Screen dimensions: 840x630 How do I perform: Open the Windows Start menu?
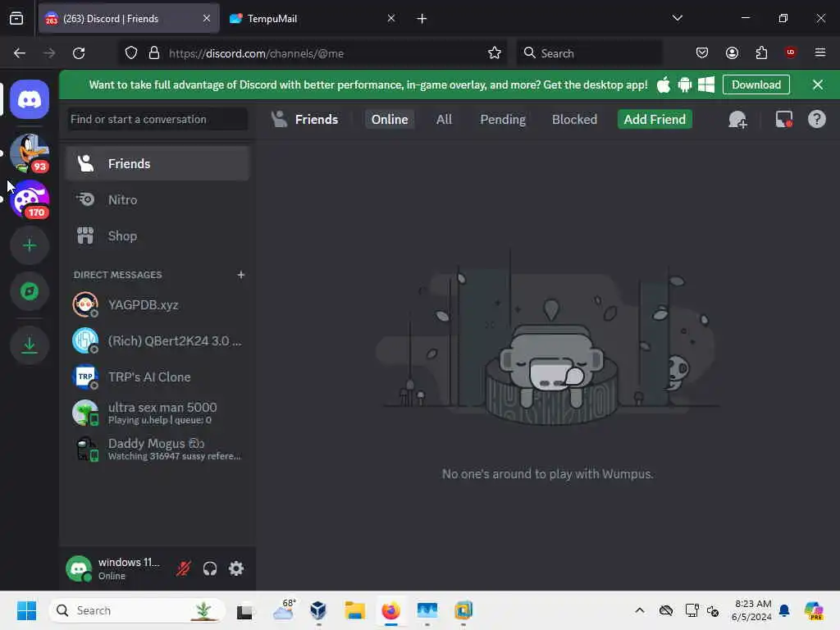[26, 610]
